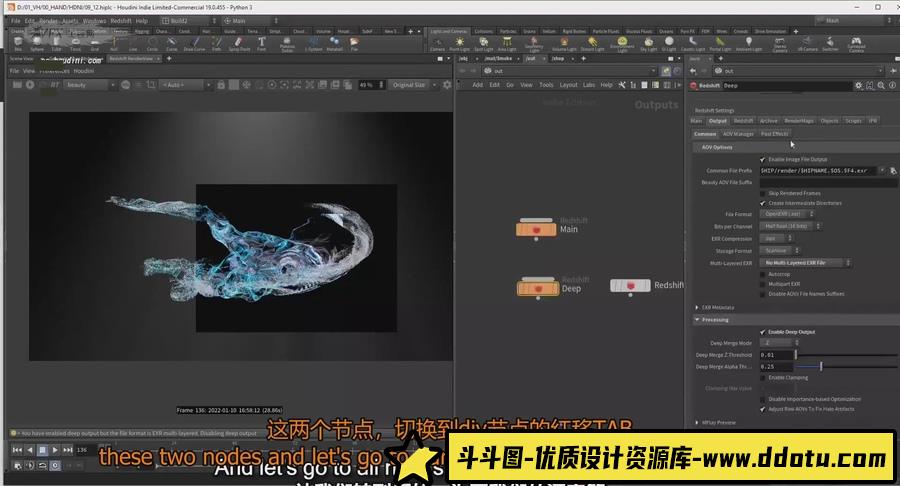The height and width of the screenshot is (486, 900).
Task: Open the Storage Format dropdown
Action: [x=779, y=251]
